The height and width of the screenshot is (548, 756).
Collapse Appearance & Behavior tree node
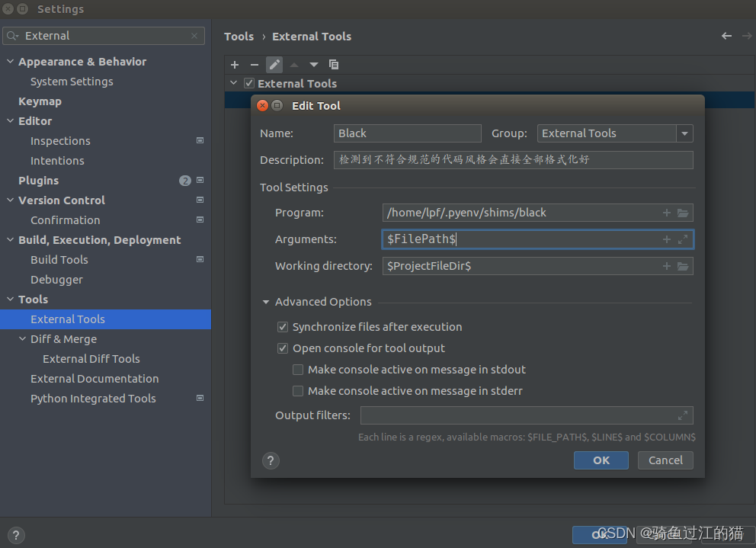click(x=10, y=61)
